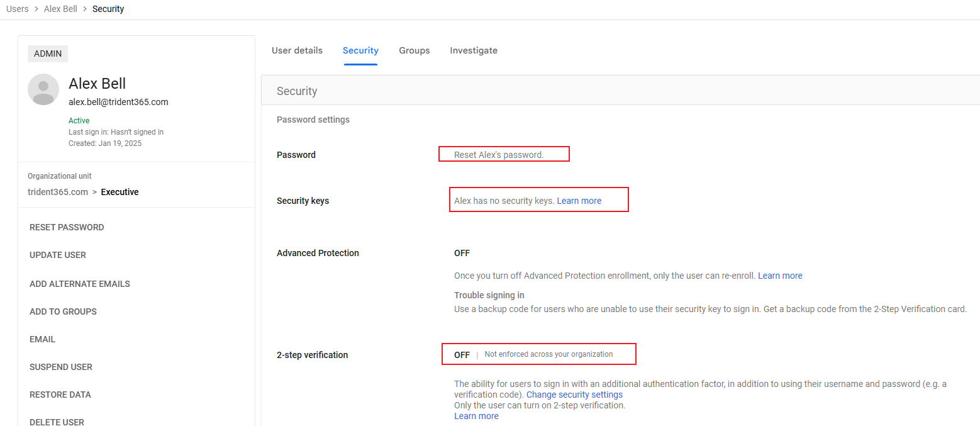Select ADD ALTERNATE EMAILS action
This screenshot has height=426, width=980.
coord(80,284)
